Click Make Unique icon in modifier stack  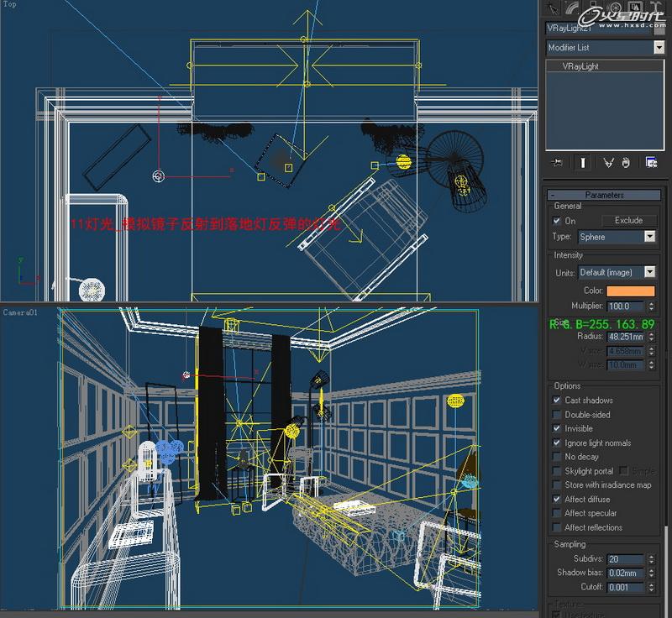[x=608, y=162]
